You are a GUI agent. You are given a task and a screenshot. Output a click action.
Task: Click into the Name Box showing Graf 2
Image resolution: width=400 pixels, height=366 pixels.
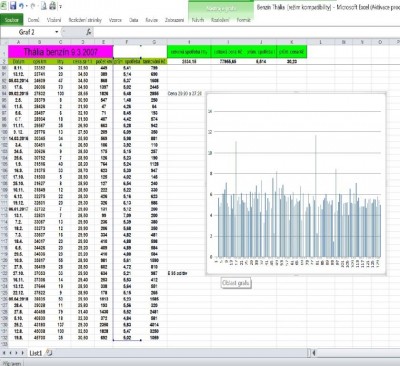[x=27, y=32]
